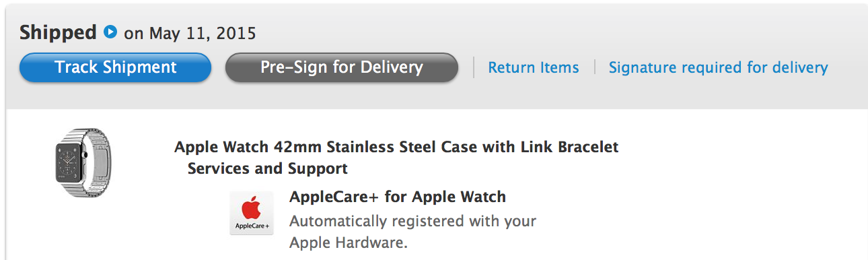Image resolution: width=868 pixels, height=260 pixels.
Task: Click the Apple Watch 42mm Stainless Steel title
Action: [x=396, y=147]
